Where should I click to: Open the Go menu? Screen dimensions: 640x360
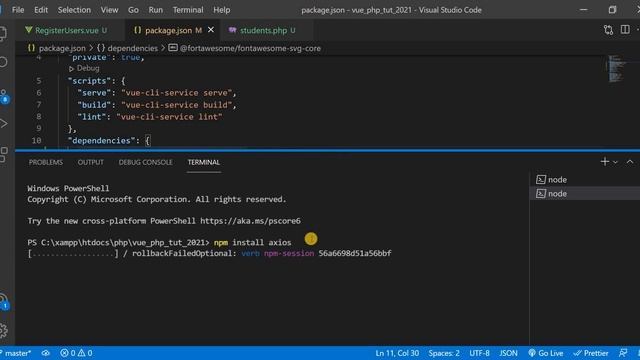(133, 10)
